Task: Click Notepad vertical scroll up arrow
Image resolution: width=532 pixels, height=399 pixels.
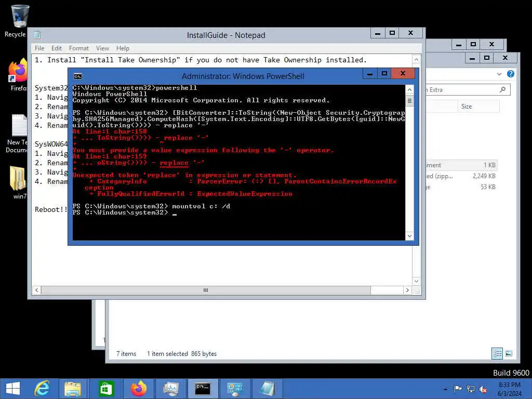Action: click(416, 59)
